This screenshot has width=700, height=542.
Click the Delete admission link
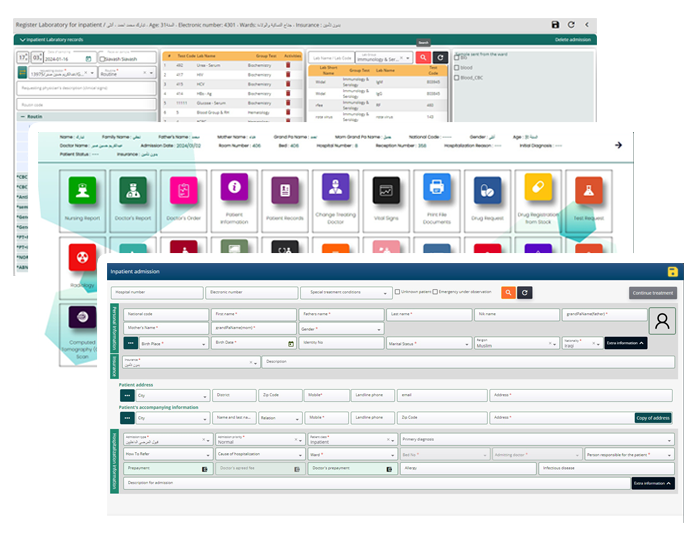573,40
